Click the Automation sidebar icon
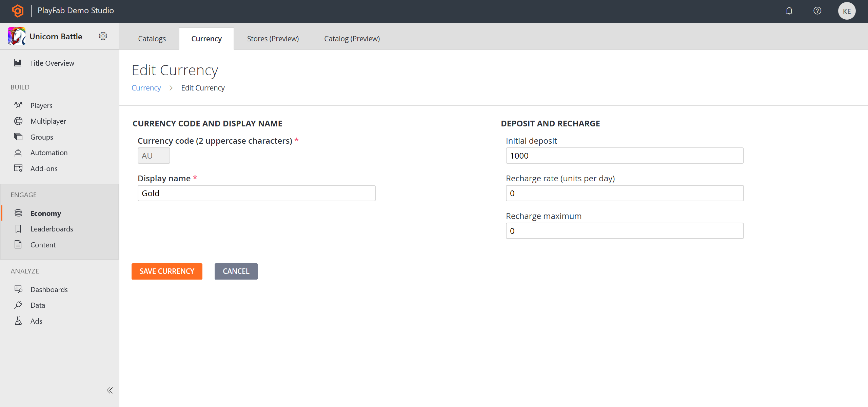 [x=18, y=152]
